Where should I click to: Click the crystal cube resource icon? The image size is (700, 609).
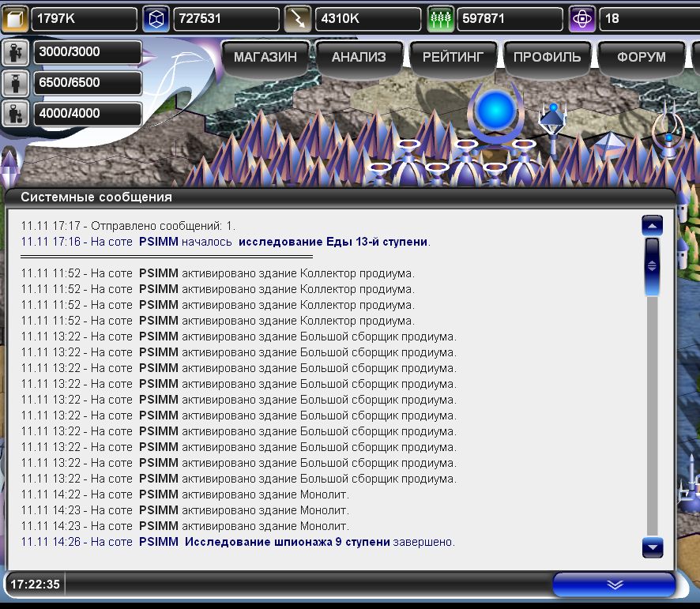point(156,19)
